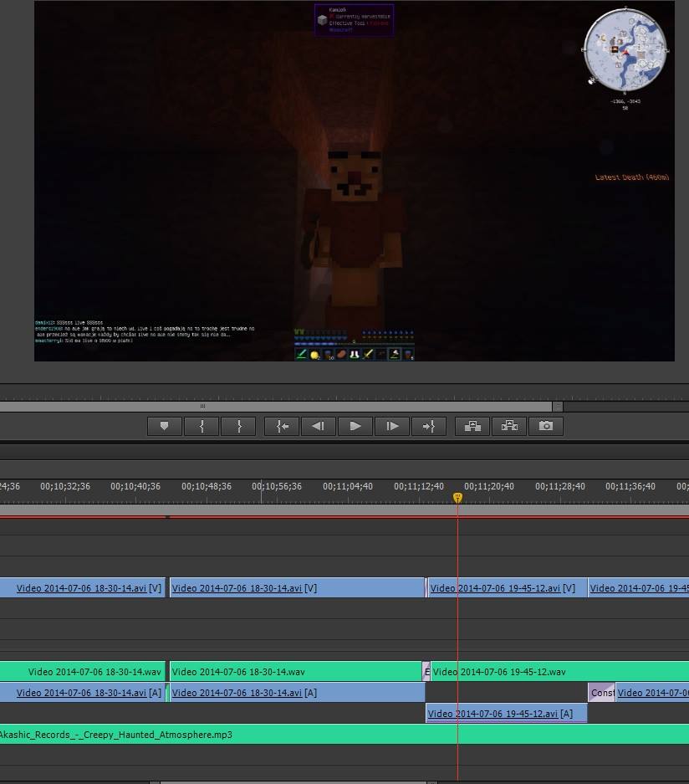Start playback with the Play button
The image size is (689, 784).
pos(355,426)
